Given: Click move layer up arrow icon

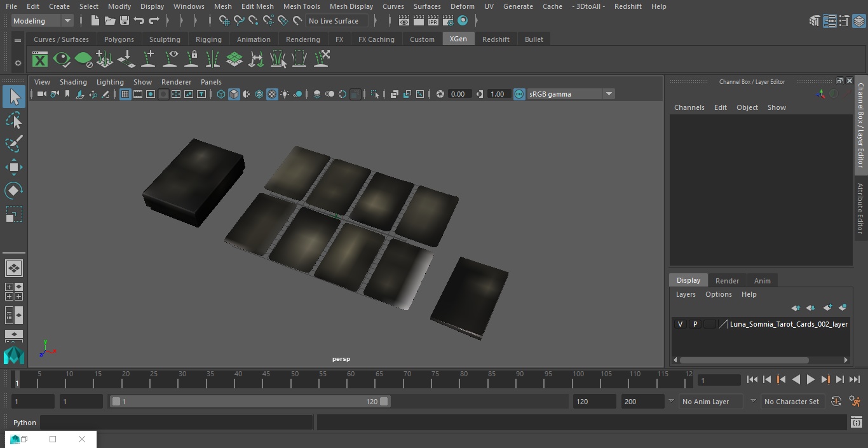Looking at the screenshot, I should pos(796,308).
